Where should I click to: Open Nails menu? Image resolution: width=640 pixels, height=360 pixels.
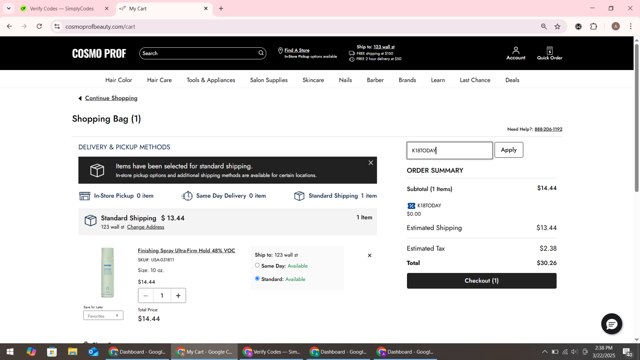pos(345,80)
